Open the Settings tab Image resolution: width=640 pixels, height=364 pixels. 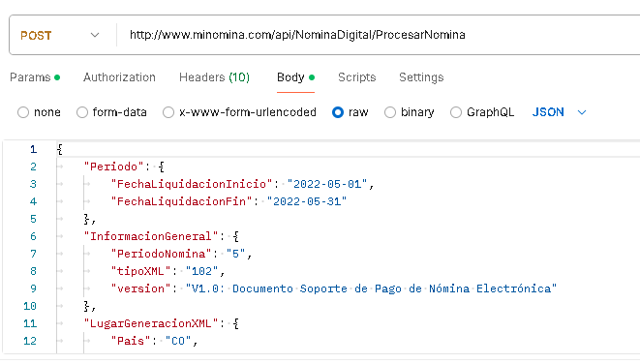point(421,77)
